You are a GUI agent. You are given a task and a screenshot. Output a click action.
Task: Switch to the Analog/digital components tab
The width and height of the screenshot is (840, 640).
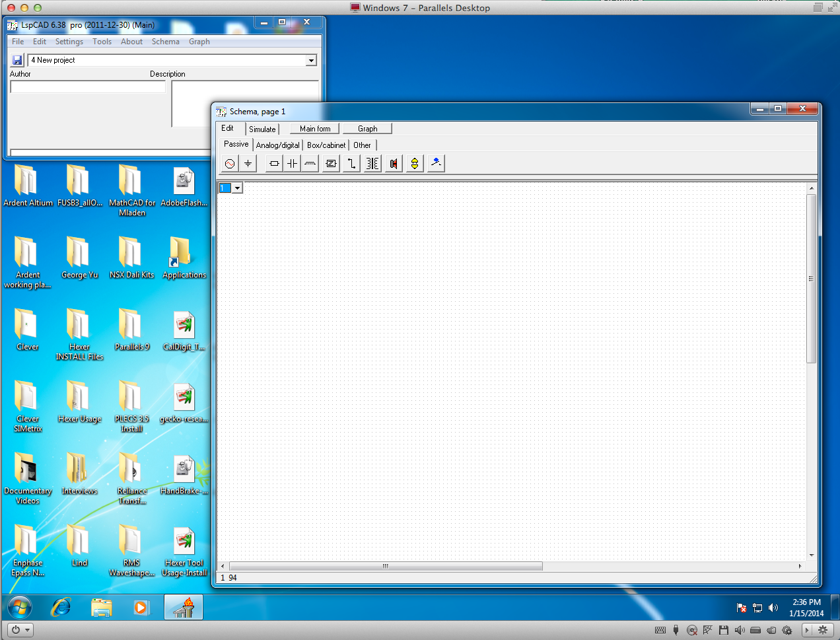[x=278, y=145]
